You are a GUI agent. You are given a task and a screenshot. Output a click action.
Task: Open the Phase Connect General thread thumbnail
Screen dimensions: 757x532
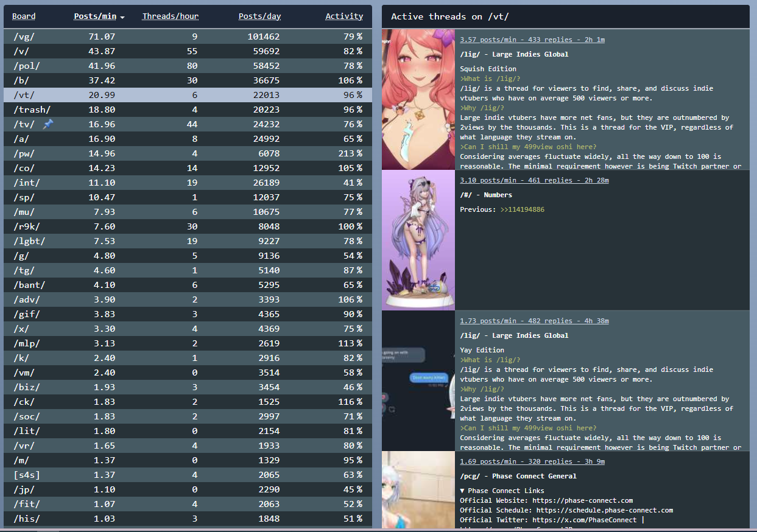pyautogui.click(x=418, y=490)
